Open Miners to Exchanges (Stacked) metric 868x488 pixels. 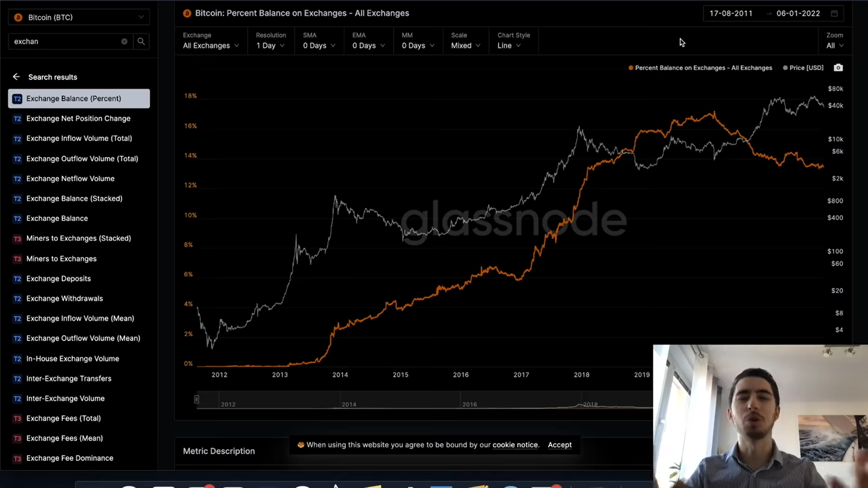click(79, 238)
